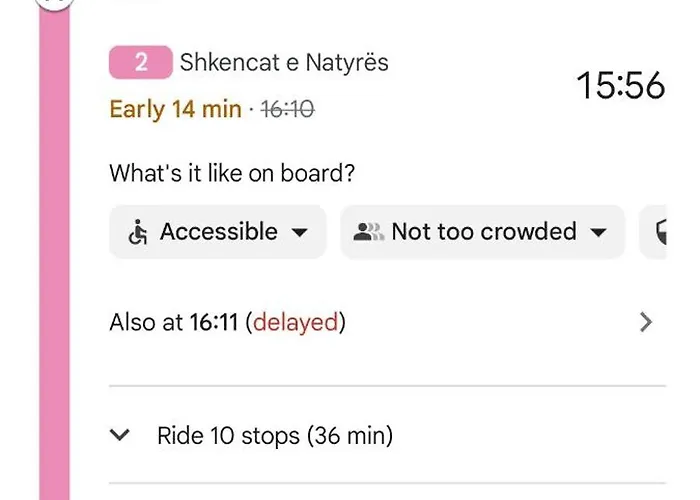
Task: Click the red delayed status text
Action: coord(296,322)
